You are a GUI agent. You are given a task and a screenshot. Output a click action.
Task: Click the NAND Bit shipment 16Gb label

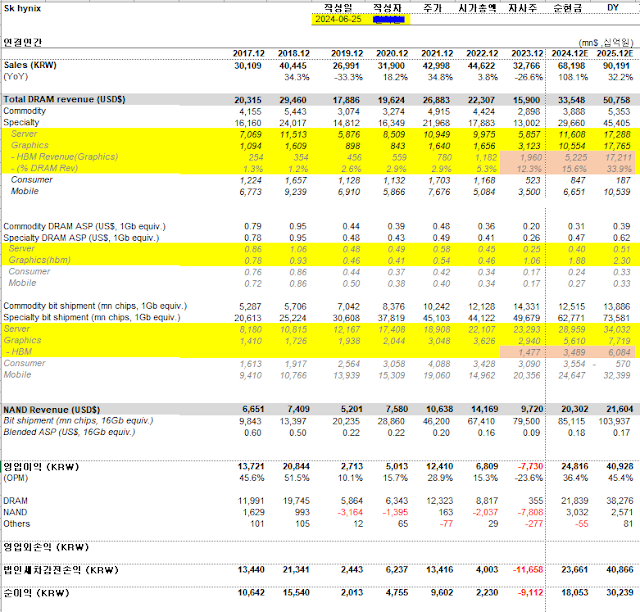point(78,421)
